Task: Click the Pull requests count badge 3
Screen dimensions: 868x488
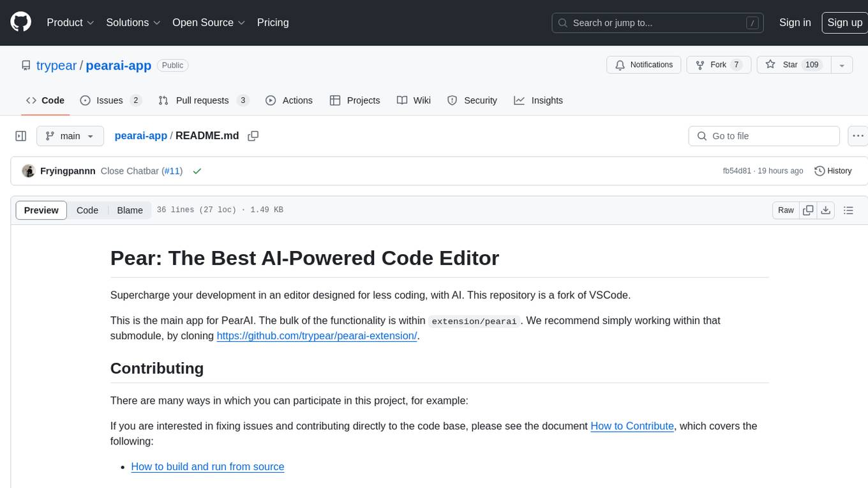Action: point(243,100)
